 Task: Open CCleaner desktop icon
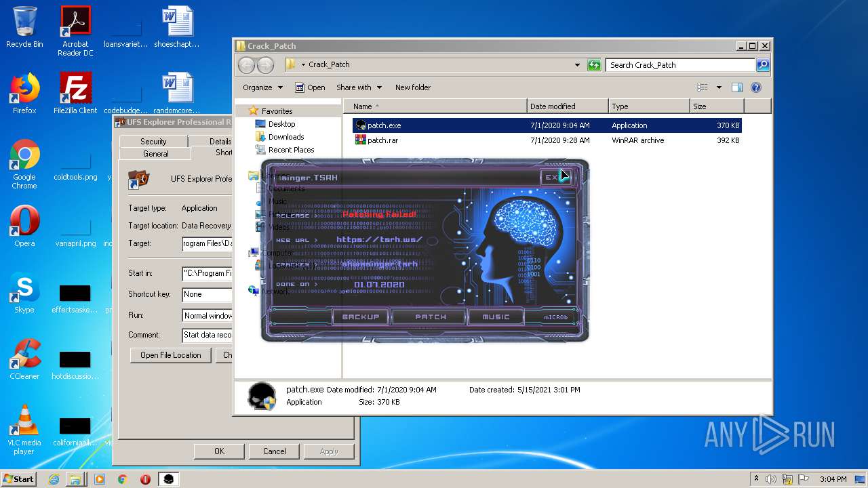(x=24, y=359)
